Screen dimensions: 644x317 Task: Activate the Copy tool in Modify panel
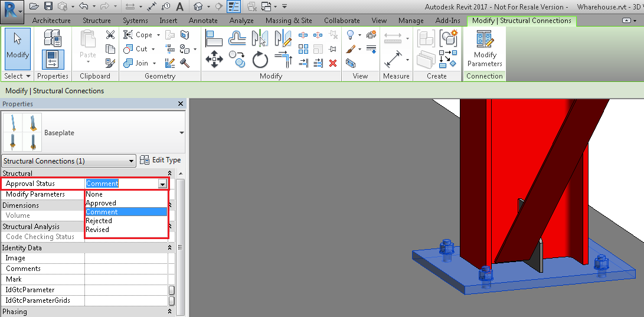coord(237,60)
